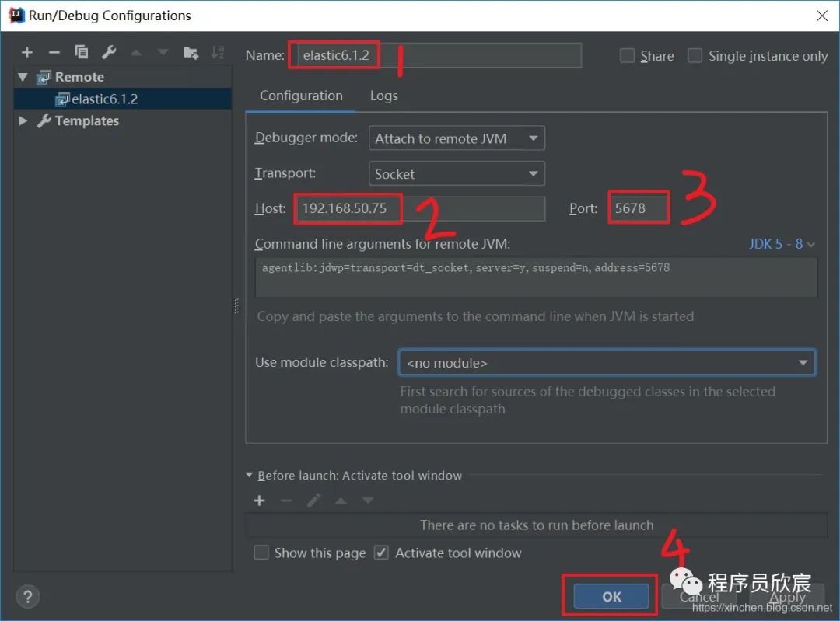Copy the selected configuration
840x621 pixels.
point(82,52)
